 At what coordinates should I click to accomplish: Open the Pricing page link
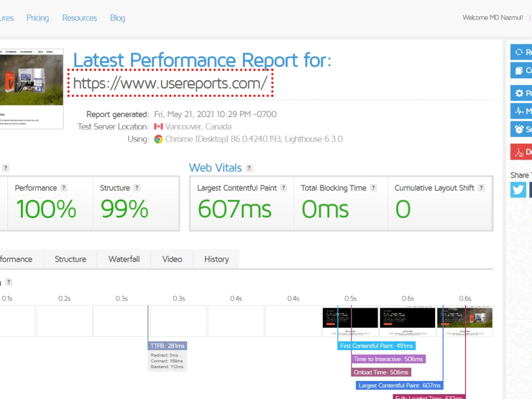tap(38, 18)
